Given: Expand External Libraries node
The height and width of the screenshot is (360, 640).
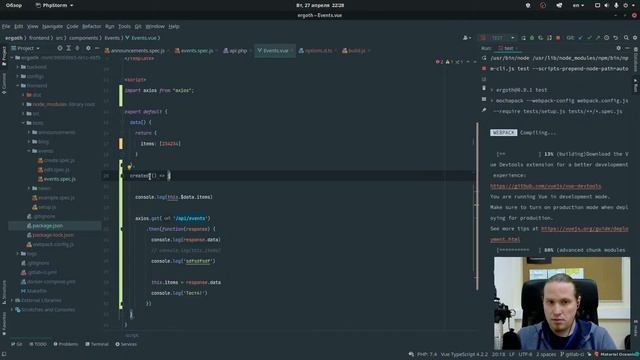Looking at the screenshot, I should 12,300.
